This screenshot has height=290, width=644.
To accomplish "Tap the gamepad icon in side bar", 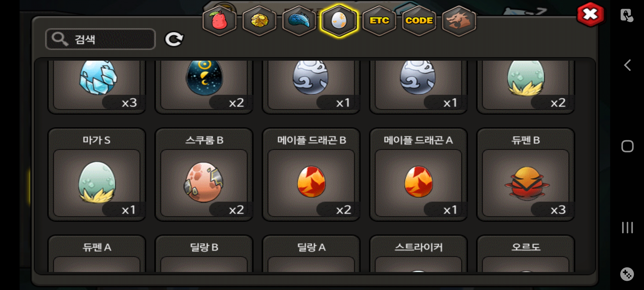I will click(x=627, y=274).
